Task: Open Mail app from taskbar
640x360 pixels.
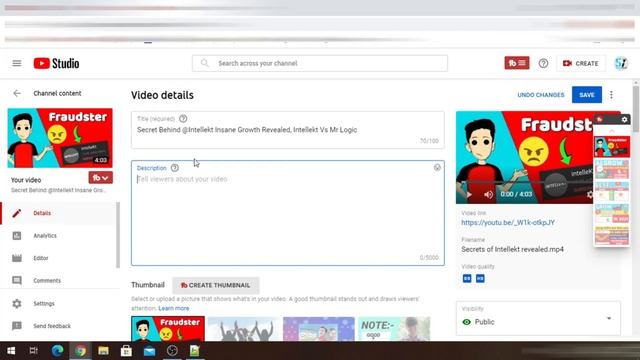Action: coord(149,351)
